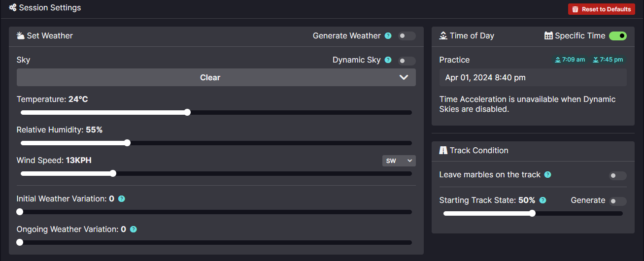This screenshot has width=644, height=261.
Task: Click the Dynamic Sky help question icon
Action: [388, 60]
